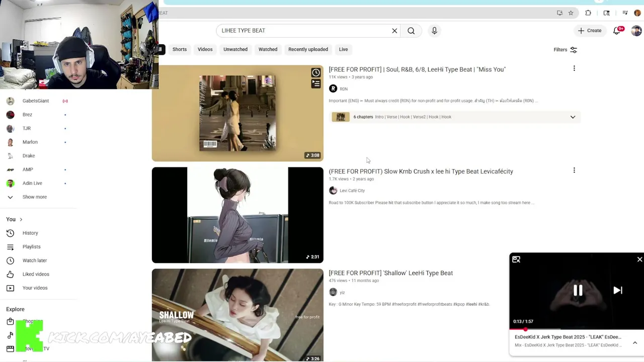
Task: Pause the miniplayer video
Action: (x=578, y=290)
